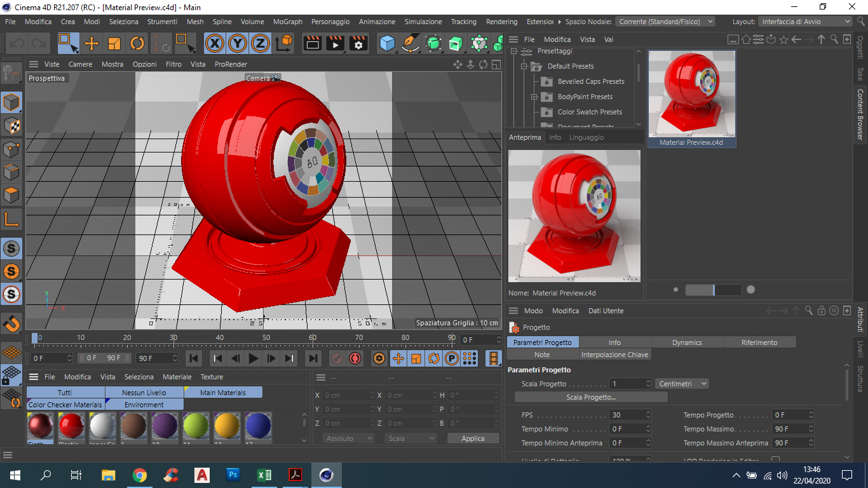
Task: Open the spline pen tool
Action: 410,43
